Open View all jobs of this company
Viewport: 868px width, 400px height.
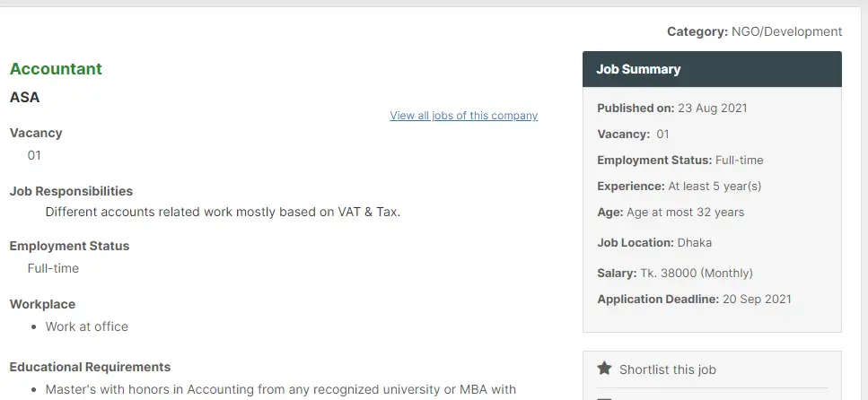(x=463, y=115)
